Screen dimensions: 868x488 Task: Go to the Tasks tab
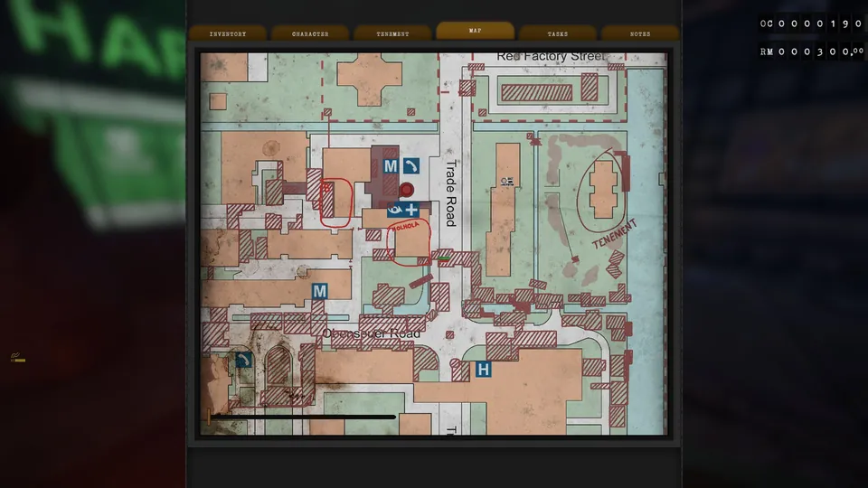tap(558, 33)
